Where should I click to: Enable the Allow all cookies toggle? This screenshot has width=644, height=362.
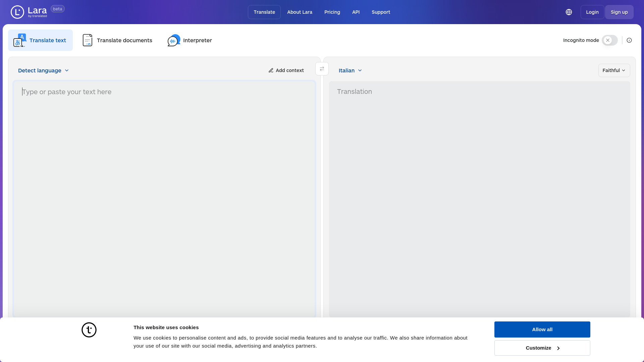click(x=542, y=329)
